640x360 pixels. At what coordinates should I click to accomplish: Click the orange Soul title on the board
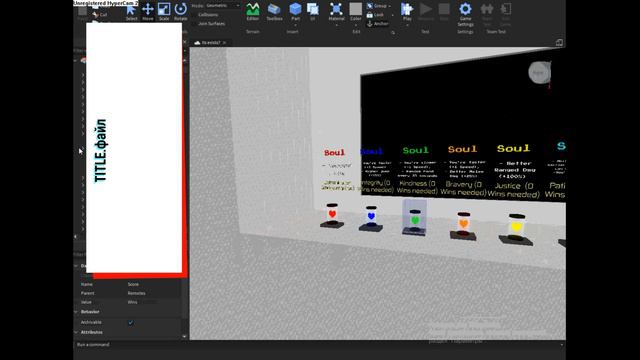coord(462,149)
